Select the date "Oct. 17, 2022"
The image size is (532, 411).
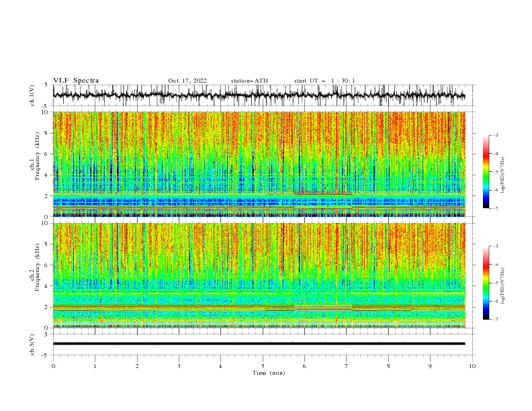coord(187,81)
